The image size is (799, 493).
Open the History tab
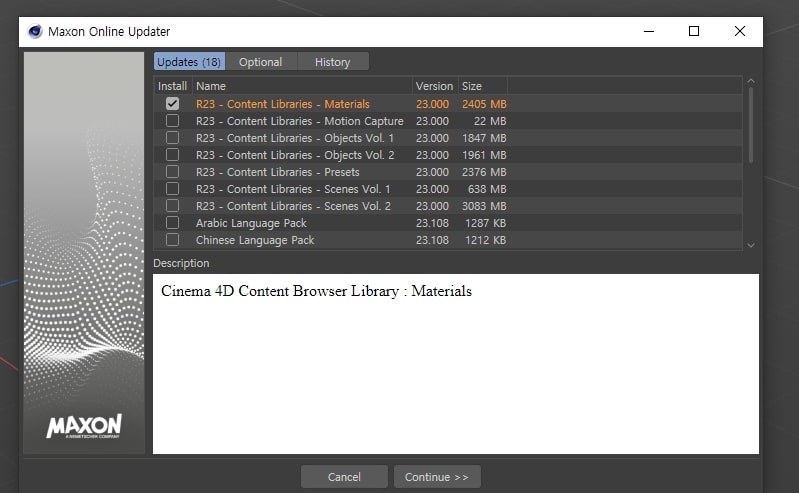coord(332,62)
